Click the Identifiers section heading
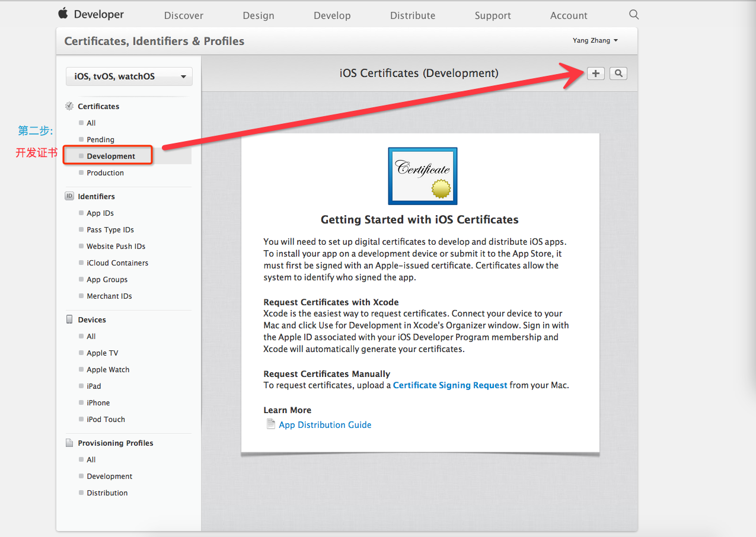Image resolution: width=756 pixels, height=537 pixels. pyautogui.click(x=96, y=196)
